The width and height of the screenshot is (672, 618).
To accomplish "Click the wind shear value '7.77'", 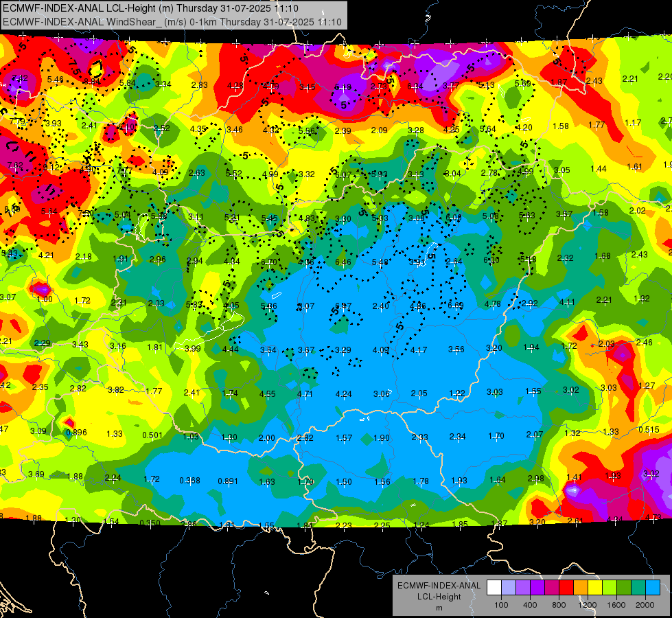I will pyautogui.click(x=125, y=170).
